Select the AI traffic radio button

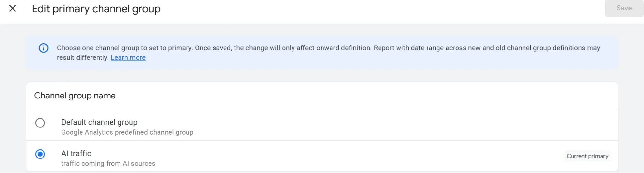(x=40, y=154)
